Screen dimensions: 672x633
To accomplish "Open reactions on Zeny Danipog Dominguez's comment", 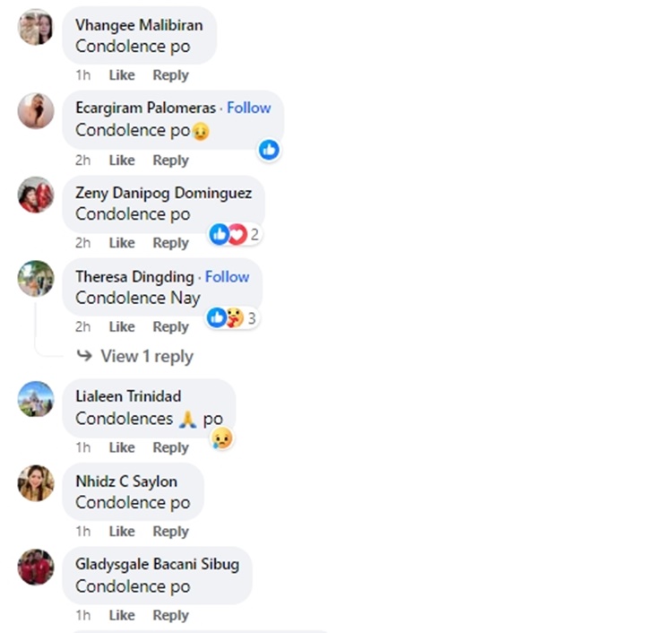I will tap(235, 235).
